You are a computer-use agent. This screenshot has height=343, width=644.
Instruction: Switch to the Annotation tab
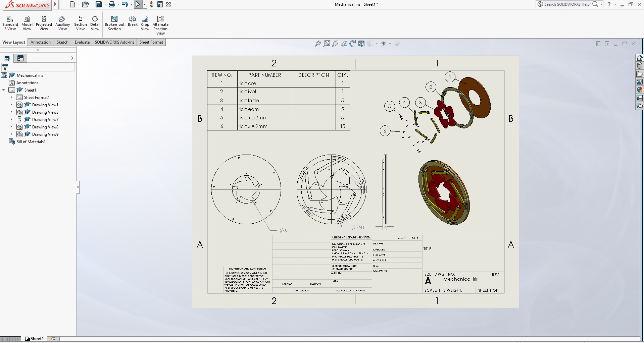tap(40, 42)
